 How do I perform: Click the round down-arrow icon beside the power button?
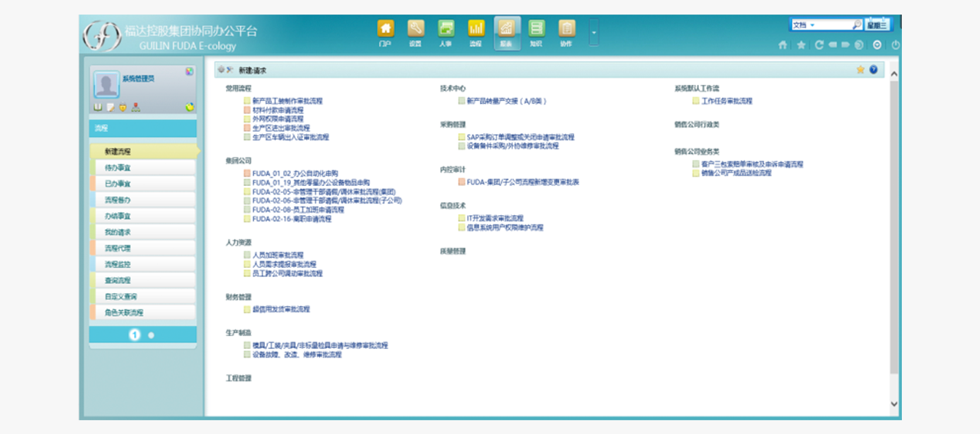tap(877, 45)
